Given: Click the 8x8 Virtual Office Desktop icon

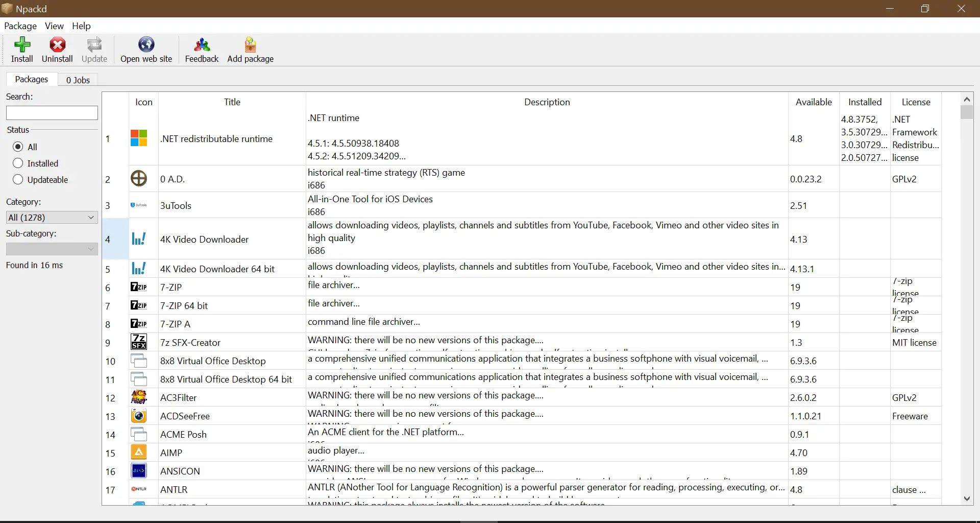Looking at the screenshot, I should 139,361.
